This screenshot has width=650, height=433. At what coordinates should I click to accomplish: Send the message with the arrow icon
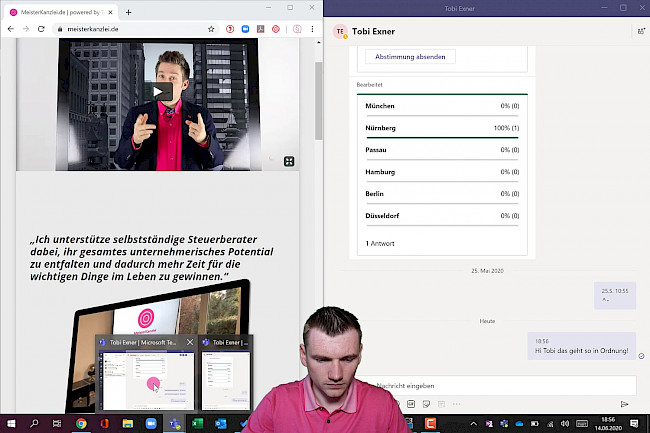[x=625, y=404]
